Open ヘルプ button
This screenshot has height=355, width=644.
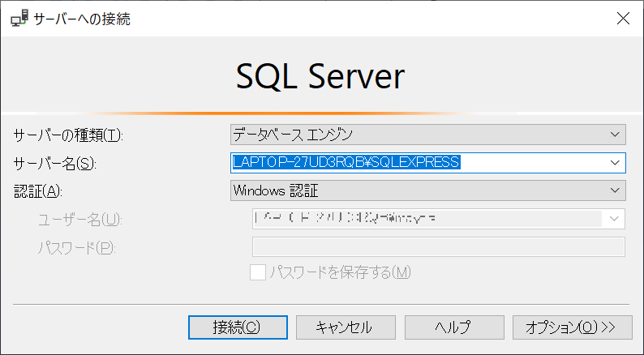tap(454, 327)
